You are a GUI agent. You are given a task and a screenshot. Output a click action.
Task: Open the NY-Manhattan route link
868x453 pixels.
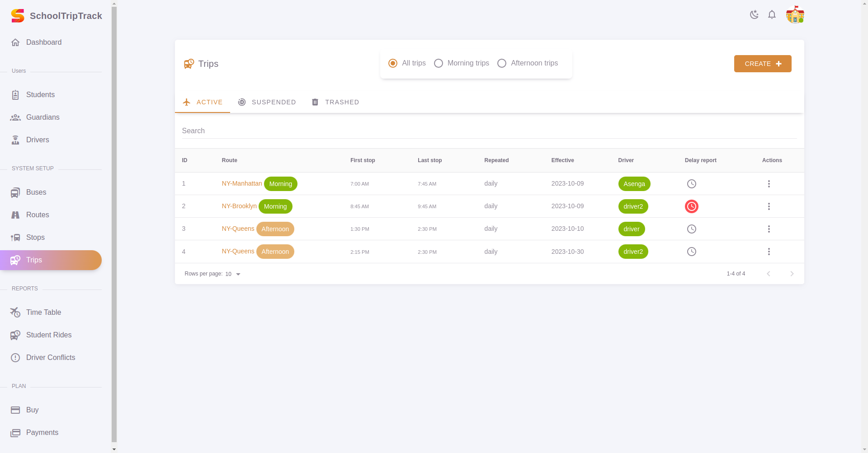pyautogui.click(x=242, y=183)
